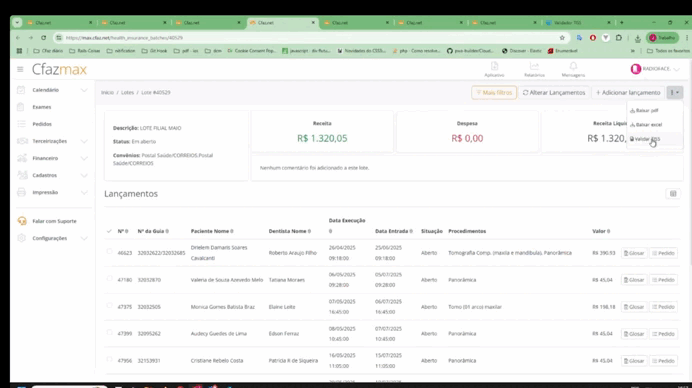Click the Mais filtros button
This screenshot has width=692, height=388.
click(x=494, y=93)
